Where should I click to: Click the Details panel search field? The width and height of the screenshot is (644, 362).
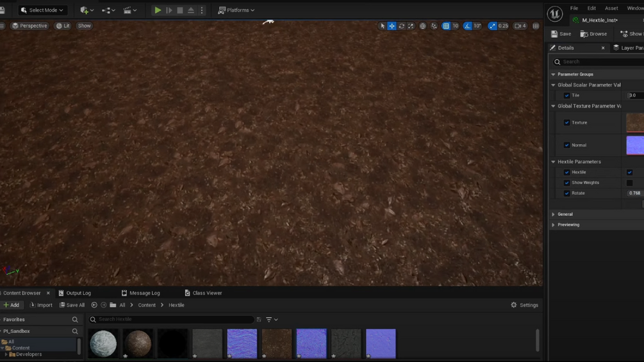click(600, 62)
